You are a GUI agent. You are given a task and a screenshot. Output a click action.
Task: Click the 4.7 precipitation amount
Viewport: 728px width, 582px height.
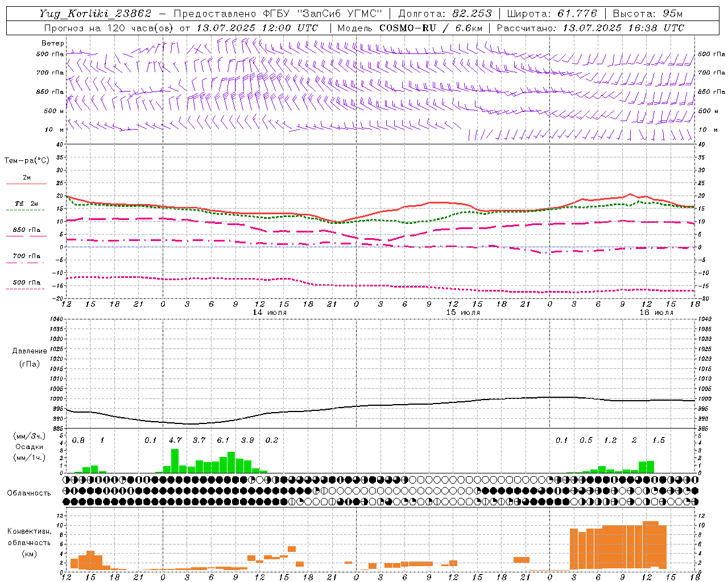[x=175, y=440]
